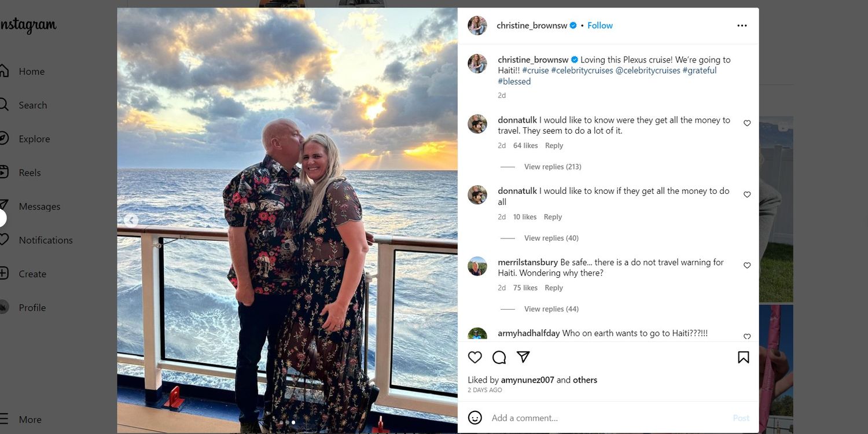This screenshot has width=868, height=434.
Task: Expand View replies (44)
Action: point(551,309)
